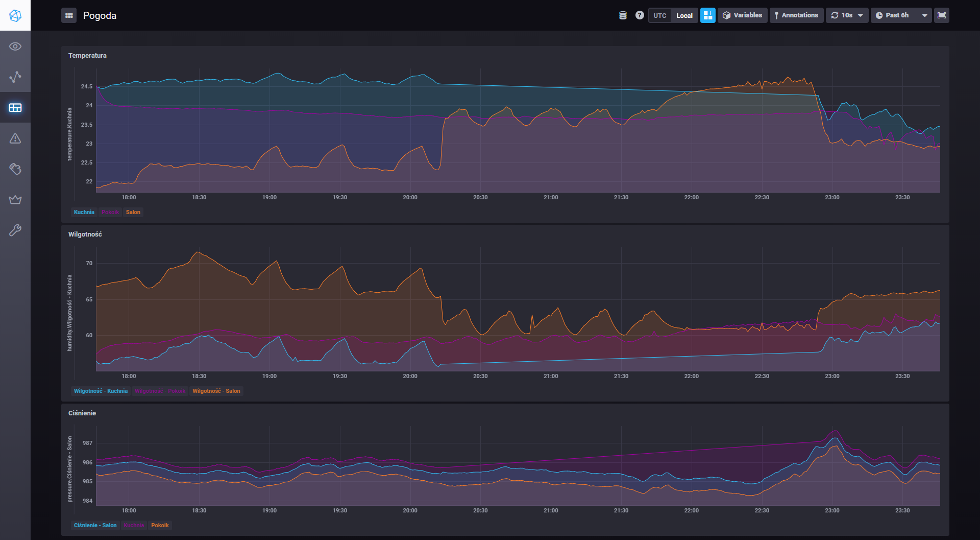980x540 pixels.
Task: Click the Ciśnienie - Salon legend label
Action: tap(95, 525)
